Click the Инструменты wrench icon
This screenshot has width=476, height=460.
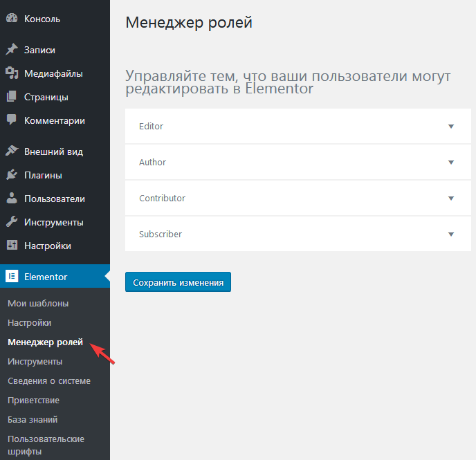click(x=12, y=222)
